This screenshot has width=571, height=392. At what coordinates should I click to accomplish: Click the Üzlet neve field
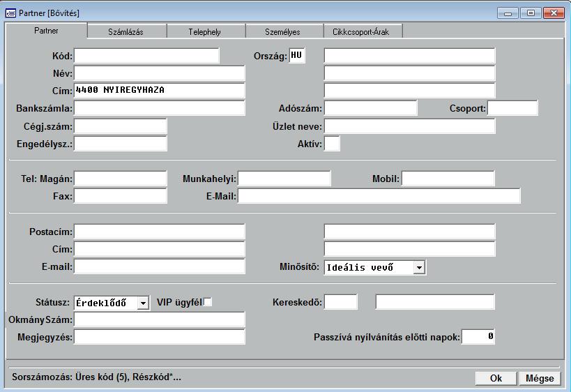(410, 126)
